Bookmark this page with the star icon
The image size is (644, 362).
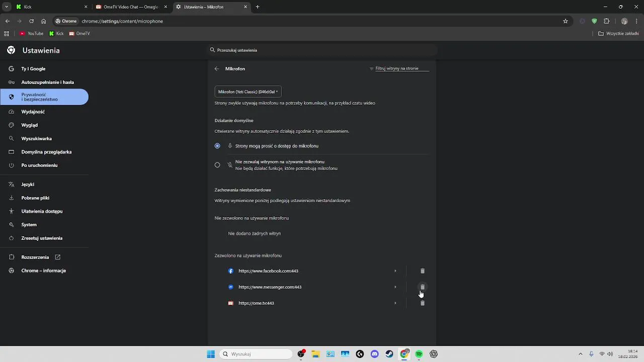point(566,21)
